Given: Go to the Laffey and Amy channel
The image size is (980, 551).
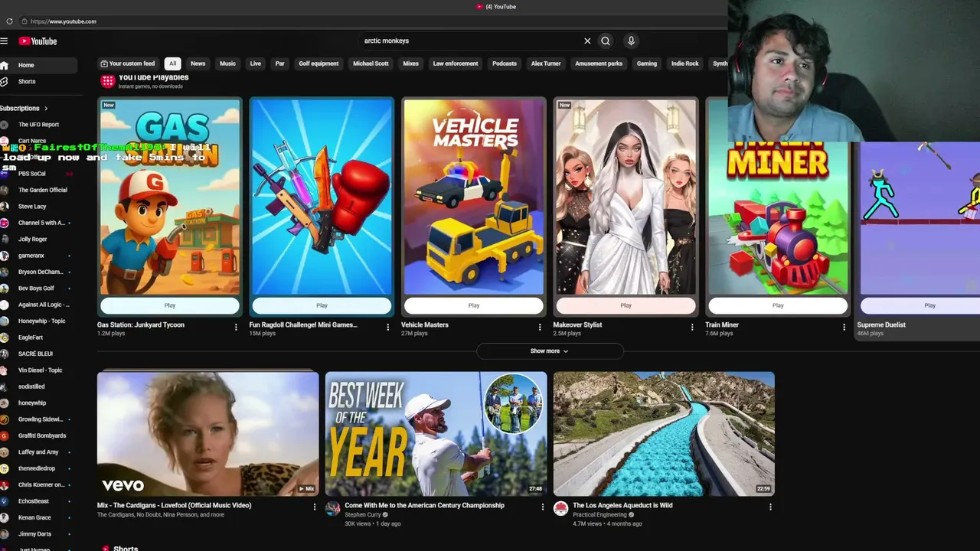Looking at the screenshot, I should 37,452.
